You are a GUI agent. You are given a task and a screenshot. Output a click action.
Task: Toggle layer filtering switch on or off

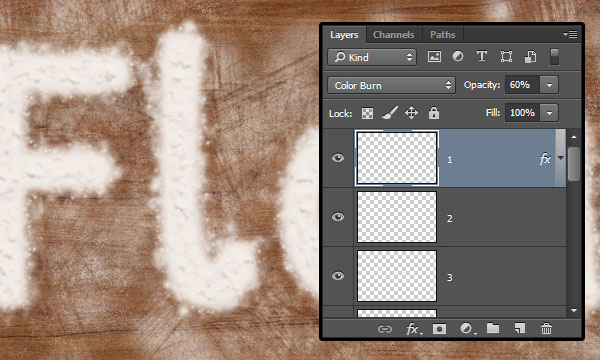pos(554,57)
